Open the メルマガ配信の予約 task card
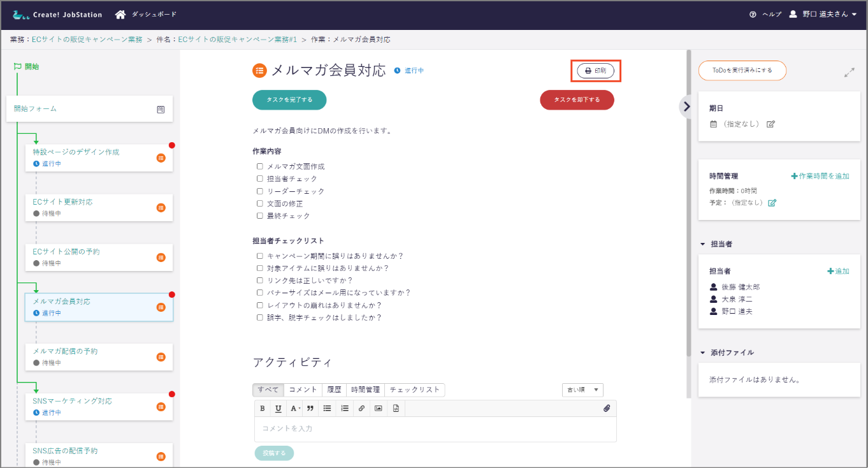868x468 pixels. point(99,357)
